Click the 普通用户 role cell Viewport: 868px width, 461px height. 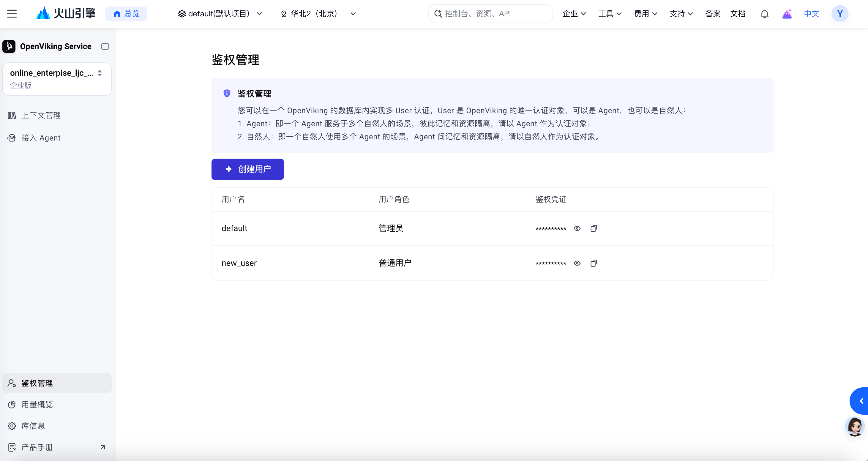pos(395,263)
